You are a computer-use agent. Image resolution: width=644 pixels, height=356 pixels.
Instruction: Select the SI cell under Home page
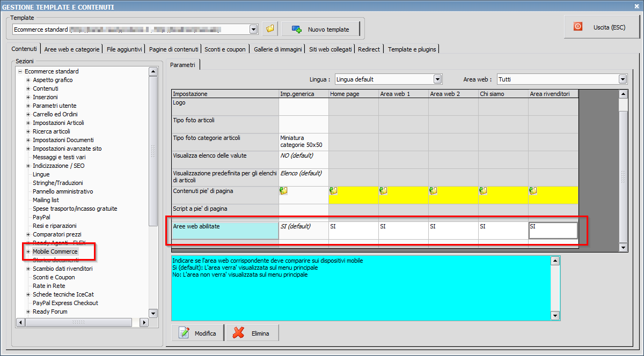tap(354, 230)
